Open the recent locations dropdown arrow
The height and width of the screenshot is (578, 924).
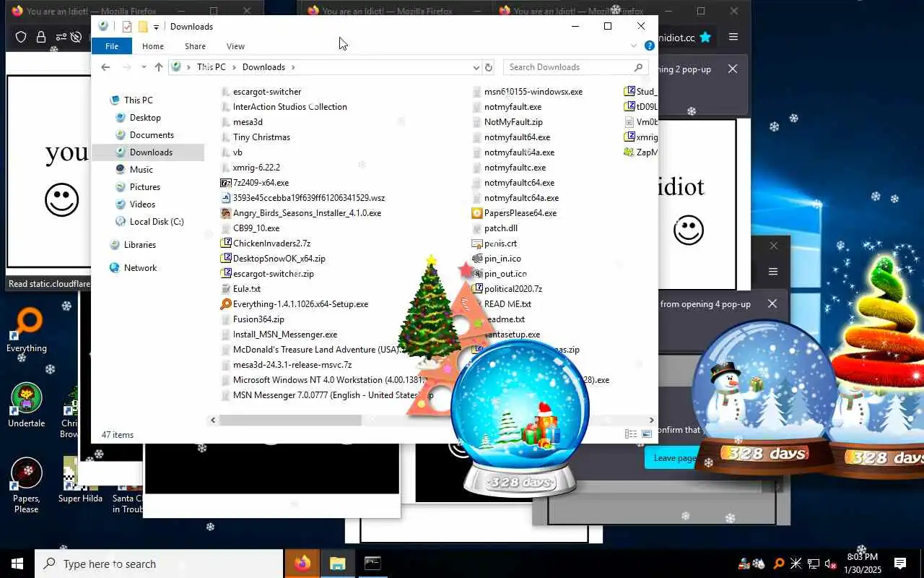click(x=144, y=67)
